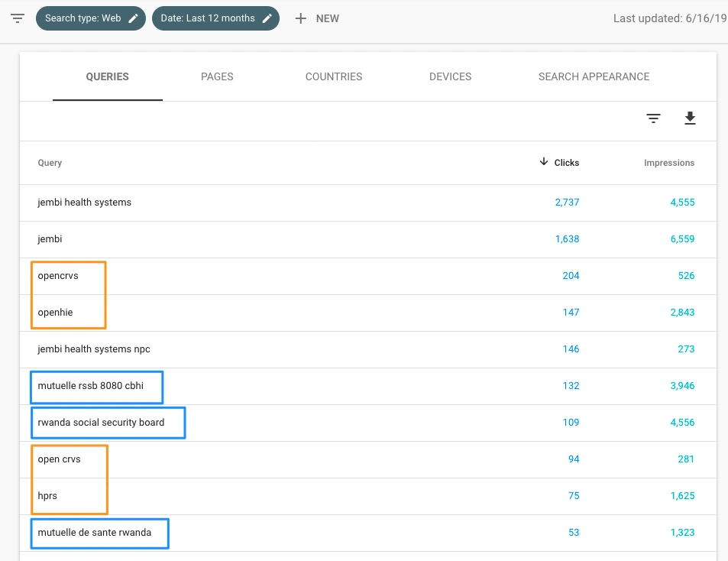Click the 109 clicks value
Viewport: 728px width, 561px height.
[571, 423]
